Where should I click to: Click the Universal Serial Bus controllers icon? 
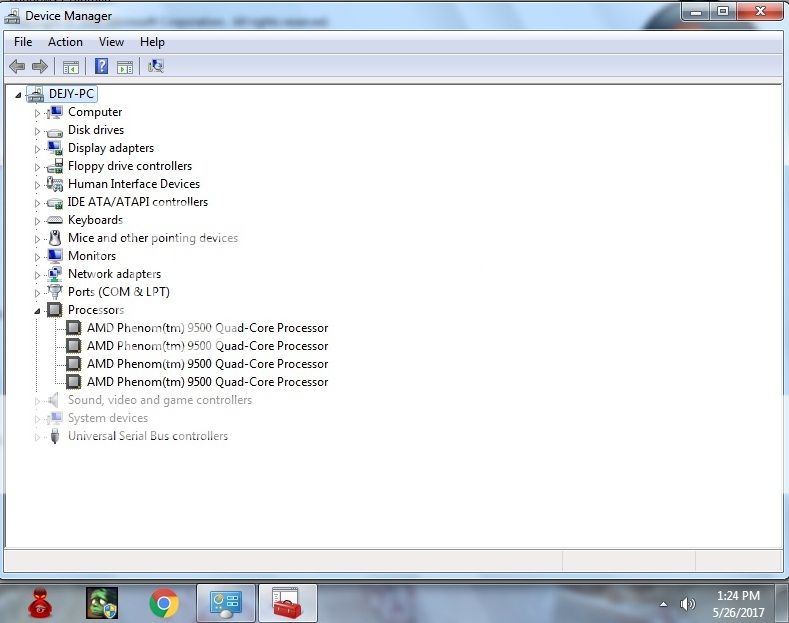(x=55, y=436)
